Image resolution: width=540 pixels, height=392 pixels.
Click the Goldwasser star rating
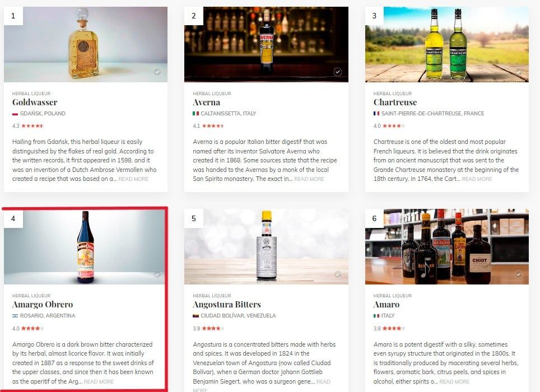coord(32,126)
